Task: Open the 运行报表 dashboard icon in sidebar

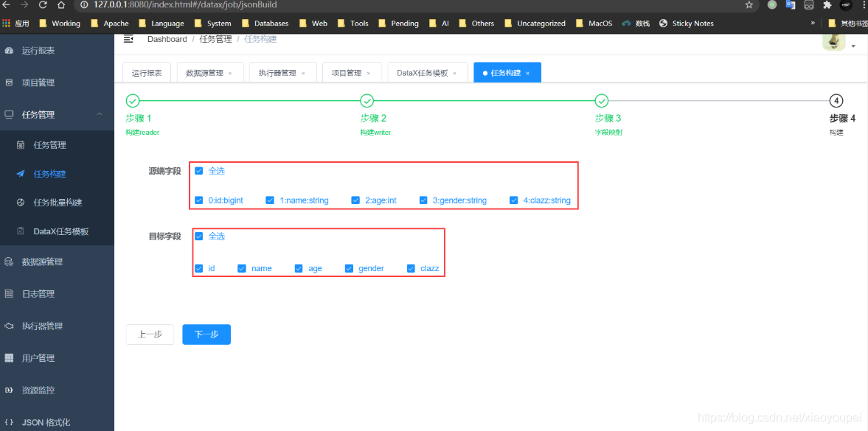Action: coord(9,51)
